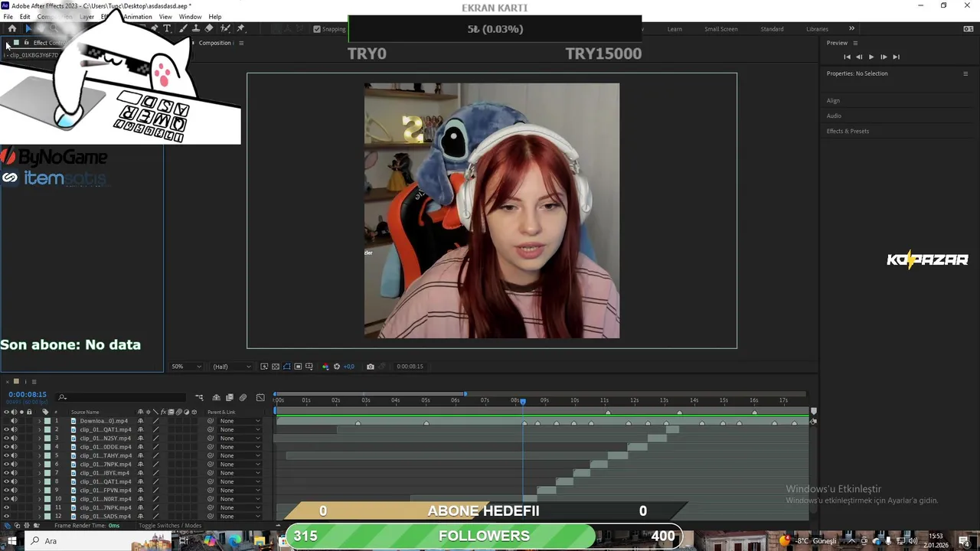Expand the Audio panel
Viewport: 980px width, 551px height.
834,116
